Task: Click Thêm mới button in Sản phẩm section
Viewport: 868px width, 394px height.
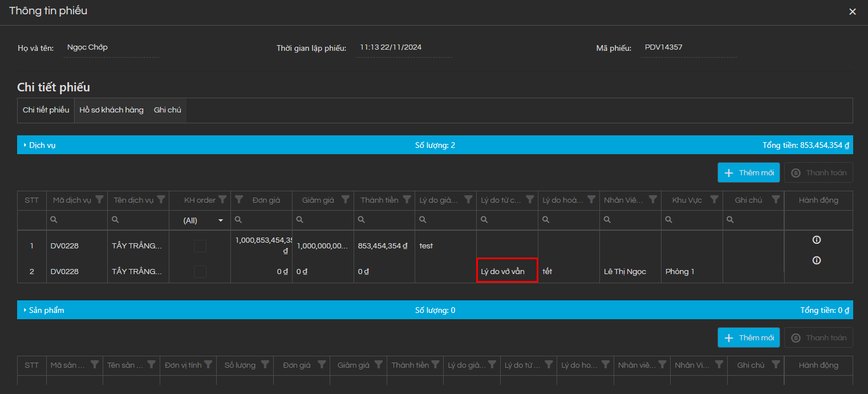Action: [748, 338]
